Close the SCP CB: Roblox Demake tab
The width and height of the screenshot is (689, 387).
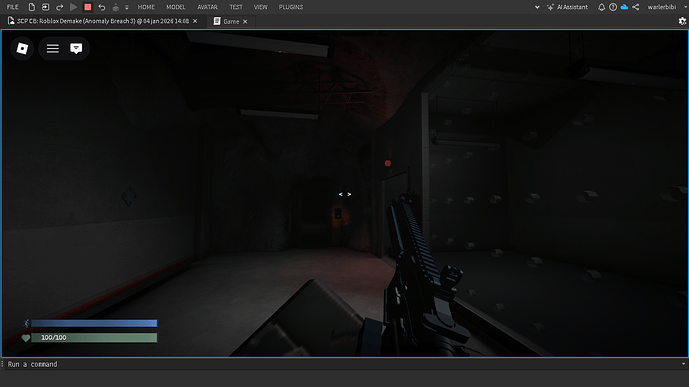click(195, 21)
